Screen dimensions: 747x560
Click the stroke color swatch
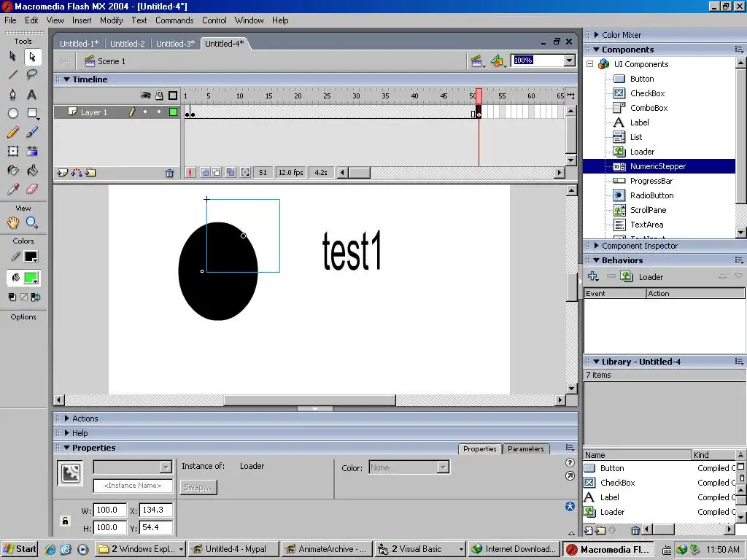(31, 257)
